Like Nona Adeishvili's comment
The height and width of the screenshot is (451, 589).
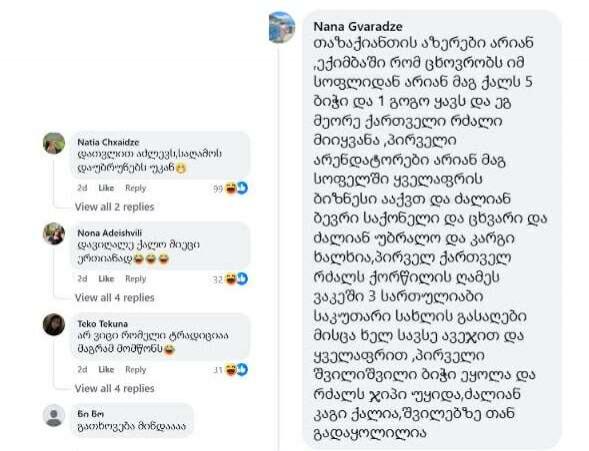pos(106,279)
